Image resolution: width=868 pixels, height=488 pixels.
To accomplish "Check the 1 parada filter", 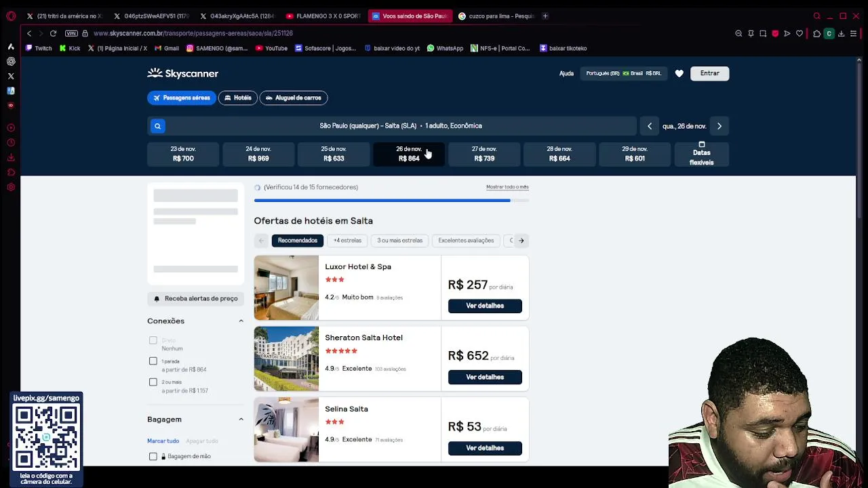I will point(153,361).
